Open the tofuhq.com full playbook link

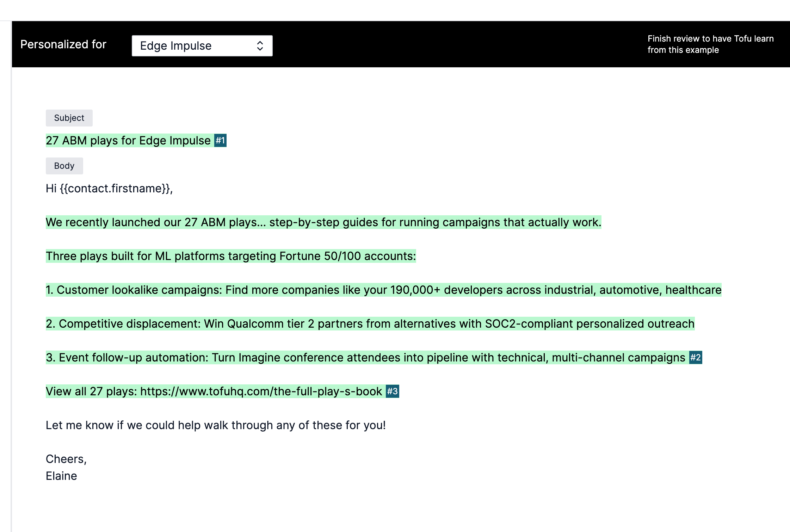click(261, 391)
